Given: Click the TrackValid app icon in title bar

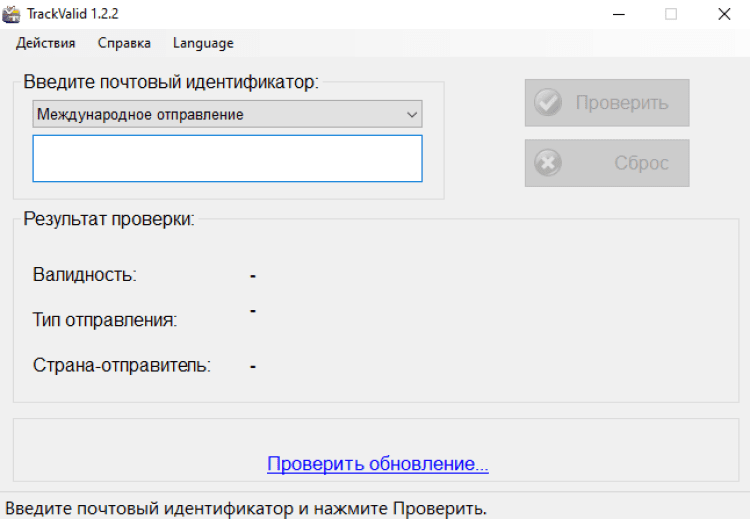Looking at the screenshot, I should tap(12, 14).
